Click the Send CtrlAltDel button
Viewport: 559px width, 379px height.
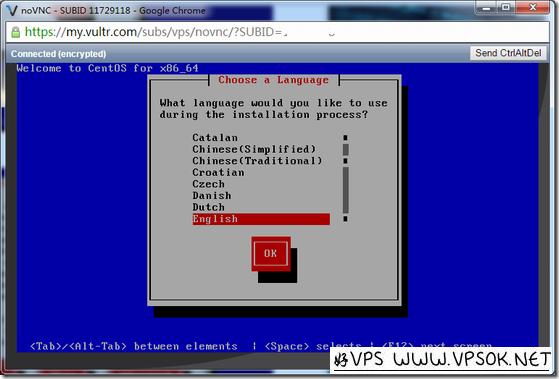[508, 53]
